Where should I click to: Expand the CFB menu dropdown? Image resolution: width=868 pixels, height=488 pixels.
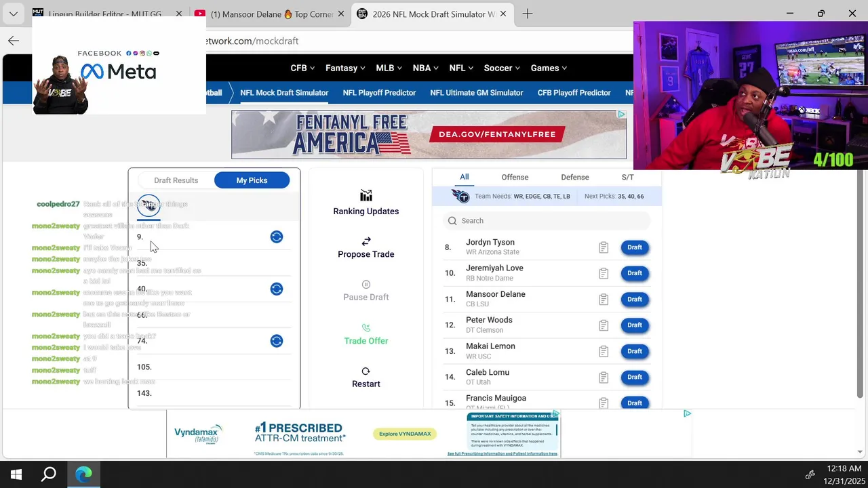coord(302,68)
